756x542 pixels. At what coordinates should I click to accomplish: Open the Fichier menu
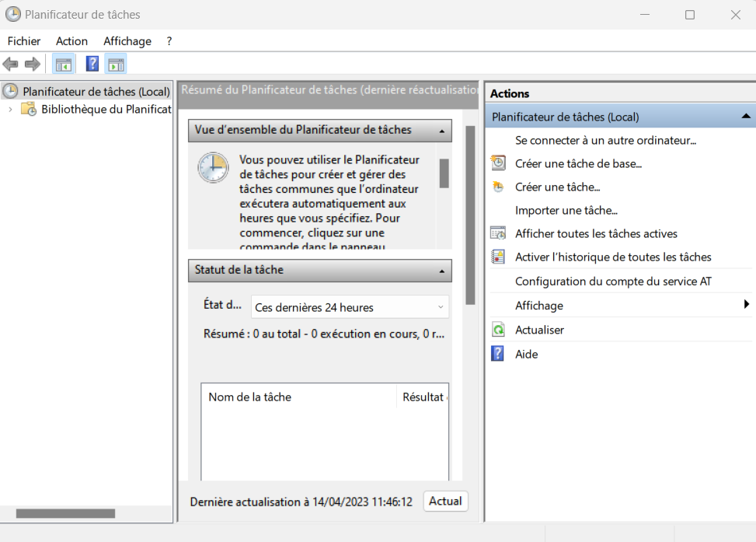[x=23, y=41]
